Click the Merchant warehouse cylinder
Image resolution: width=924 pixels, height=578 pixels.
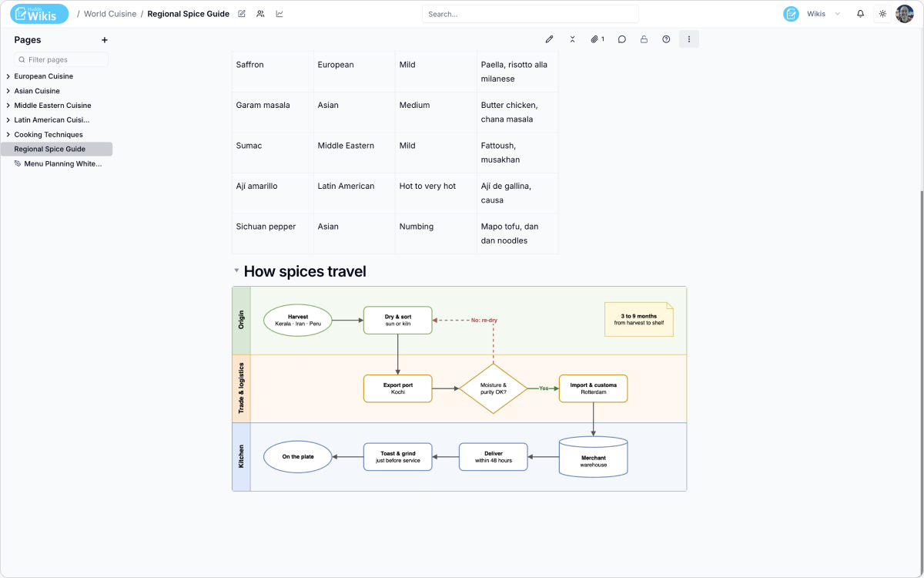click(594, 457)
